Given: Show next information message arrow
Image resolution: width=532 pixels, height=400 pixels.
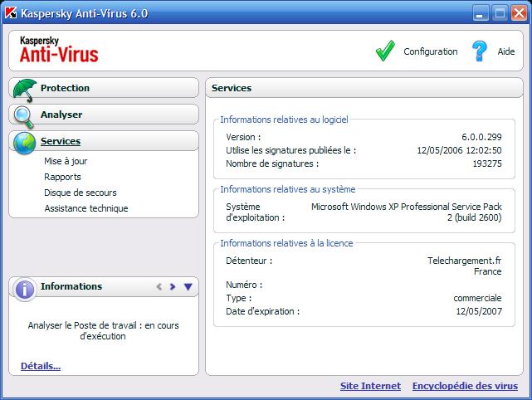Looking at the screenshot, I should (173, 286).
